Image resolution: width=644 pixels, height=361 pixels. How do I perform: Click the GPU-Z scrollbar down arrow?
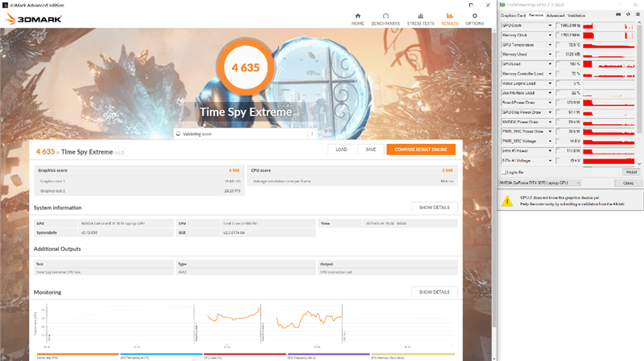coord(639,164)
